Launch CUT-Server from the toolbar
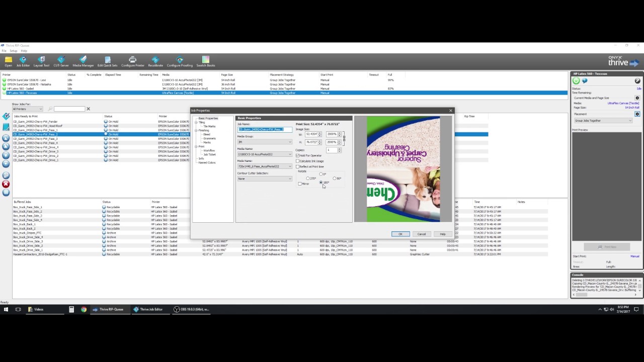 click(61, 61)
